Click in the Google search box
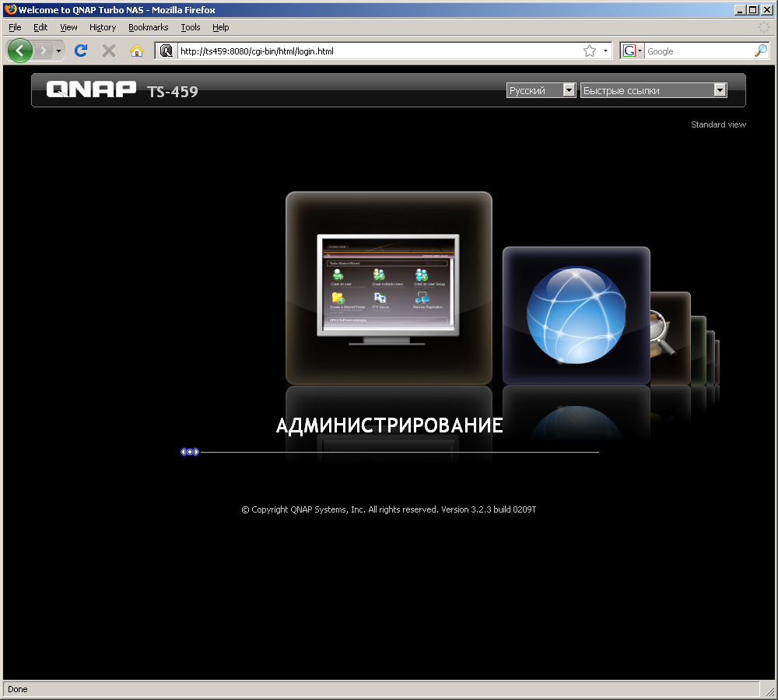Image resolution: width=778 pixels, height=700 pixels. [699, 51]
